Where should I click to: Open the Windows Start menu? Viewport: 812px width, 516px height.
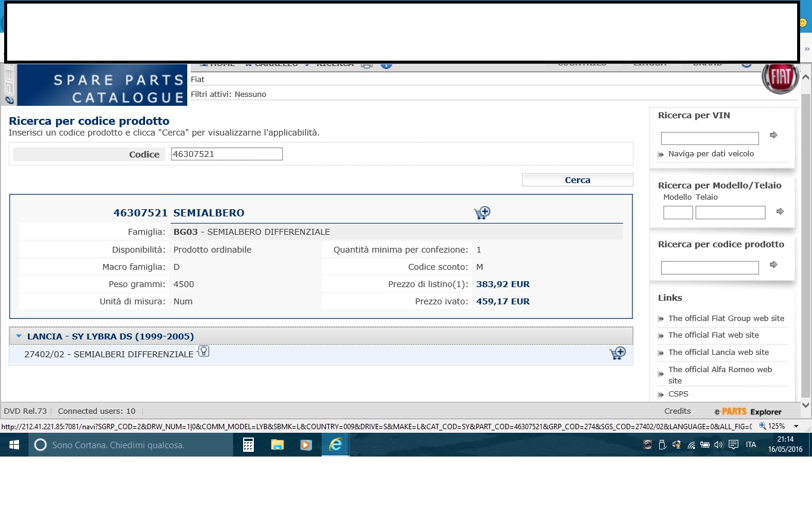tap(14, 445)
